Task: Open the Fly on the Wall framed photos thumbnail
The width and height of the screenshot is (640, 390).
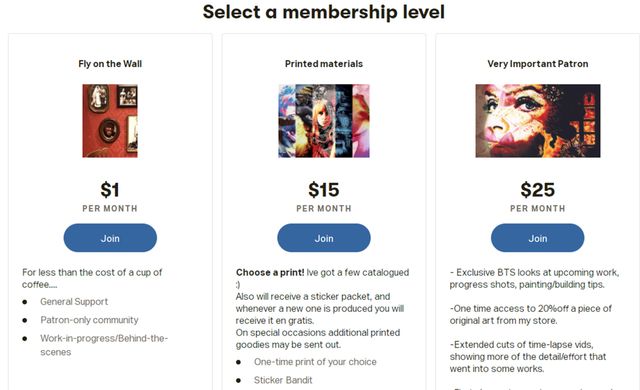Action: coord(110,121)
